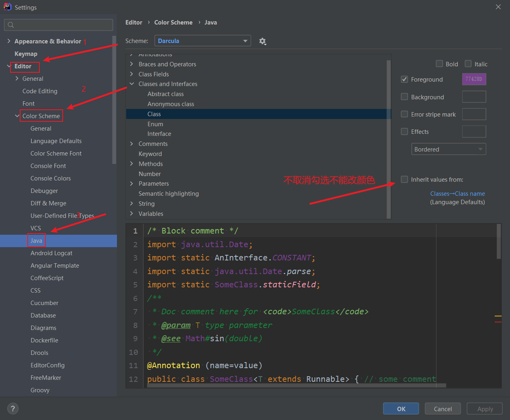Collapse Classes and Interfaces group
Viewport: 510px width, 420px height.
pos(131,84)
